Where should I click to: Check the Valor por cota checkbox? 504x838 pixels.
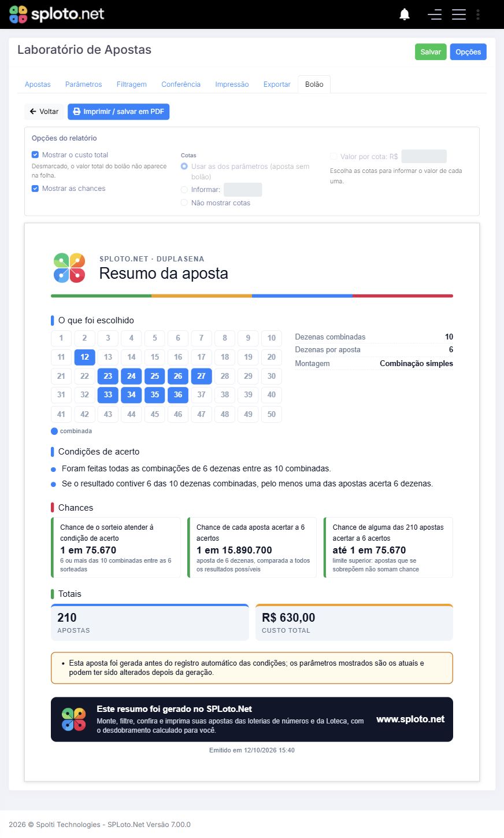tap(333, 156)
